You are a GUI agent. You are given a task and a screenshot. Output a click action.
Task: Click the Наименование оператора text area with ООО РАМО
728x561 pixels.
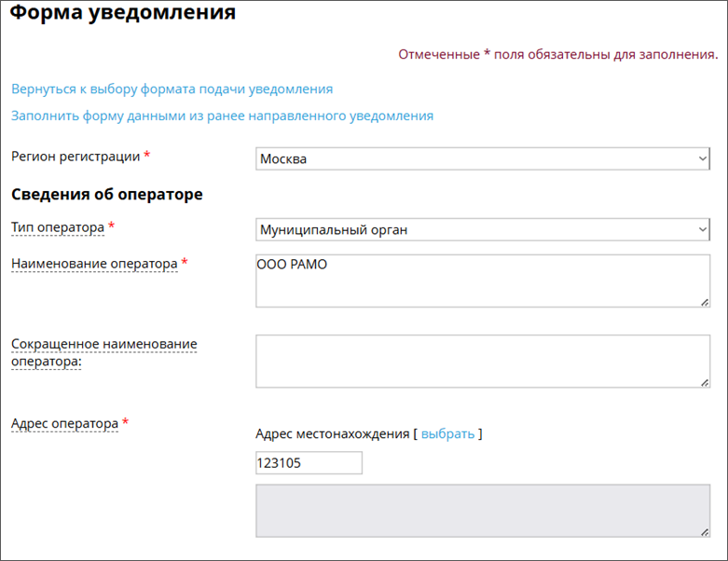[x=483, y=280]
